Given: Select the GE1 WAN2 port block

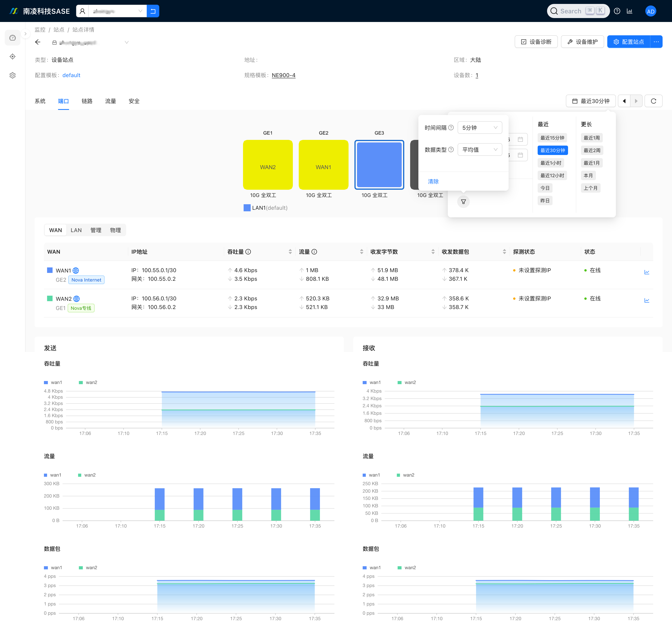Looking at the screenshot, I should point(268,165).
